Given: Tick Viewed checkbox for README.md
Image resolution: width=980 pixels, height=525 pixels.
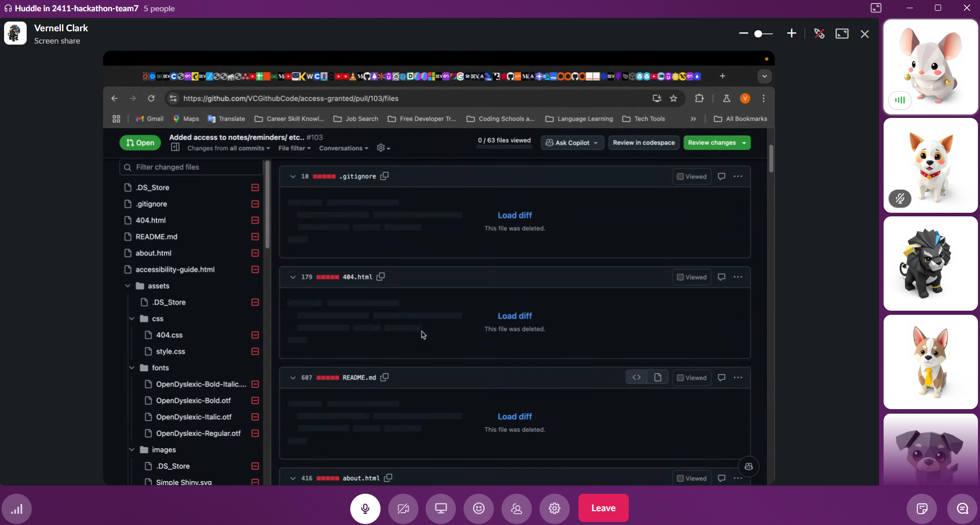Looking at the screenshot, I should point(692,378).
